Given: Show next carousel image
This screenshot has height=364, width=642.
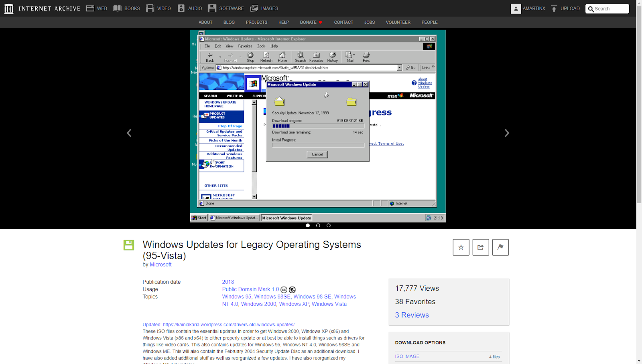Looking at the screenshot, I should tap(507, 133).
